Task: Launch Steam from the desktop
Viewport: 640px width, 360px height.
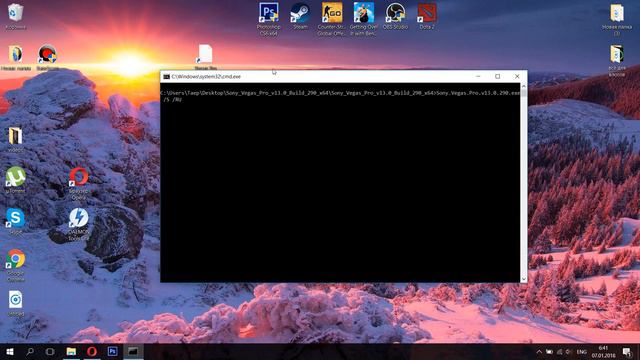Action: 300,16
